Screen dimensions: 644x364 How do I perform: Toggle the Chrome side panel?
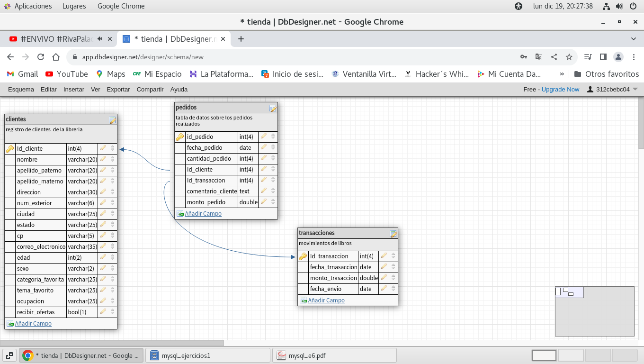coord(603,57)
